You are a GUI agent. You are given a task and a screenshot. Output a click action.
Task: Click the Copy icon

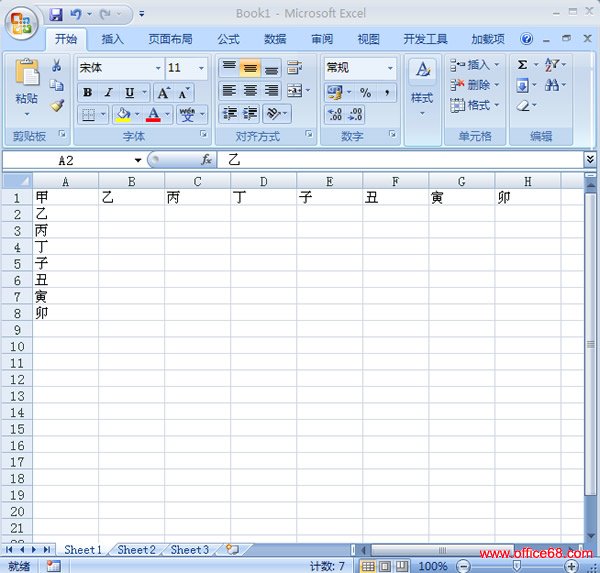57,85
